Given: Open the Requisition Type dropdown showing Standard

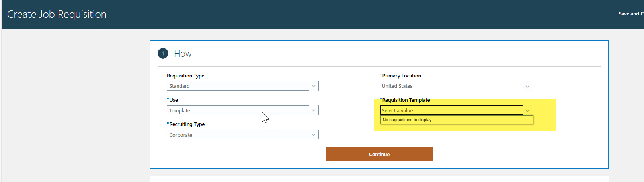Looking at the screenshot, I should point(242,86).
